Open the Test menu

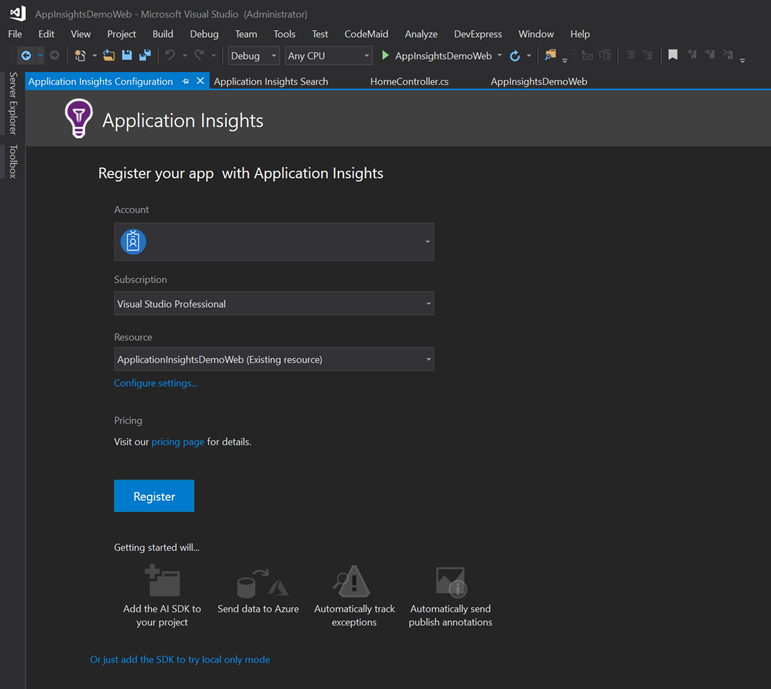(x=320, y=34)
